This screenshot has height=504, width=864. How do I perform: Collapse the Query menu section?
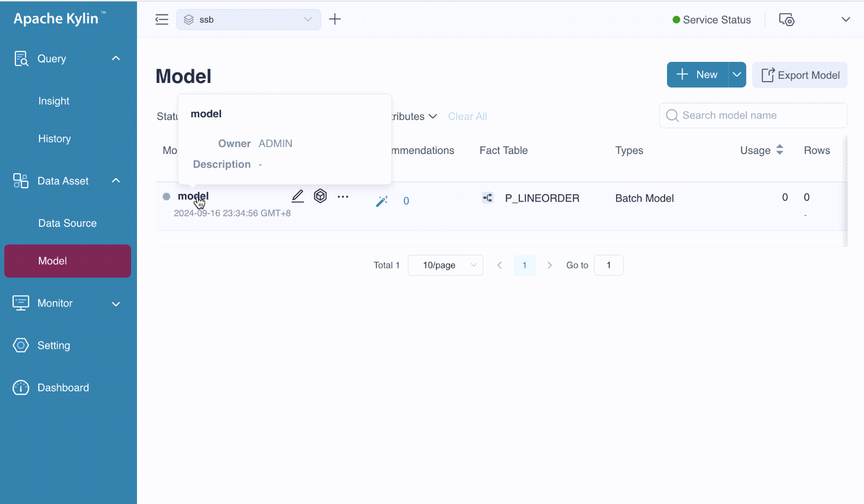[116, 59]
